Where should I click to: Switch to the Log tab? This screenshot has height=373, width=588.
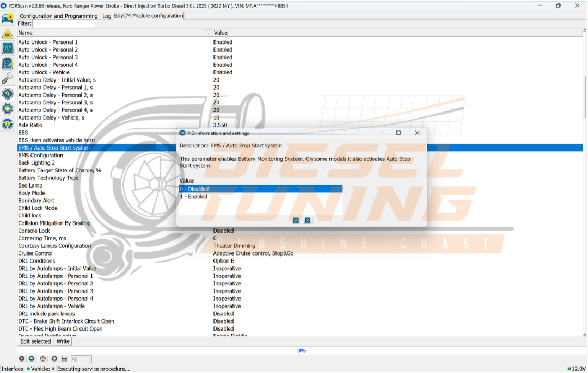tap(107, 16)
